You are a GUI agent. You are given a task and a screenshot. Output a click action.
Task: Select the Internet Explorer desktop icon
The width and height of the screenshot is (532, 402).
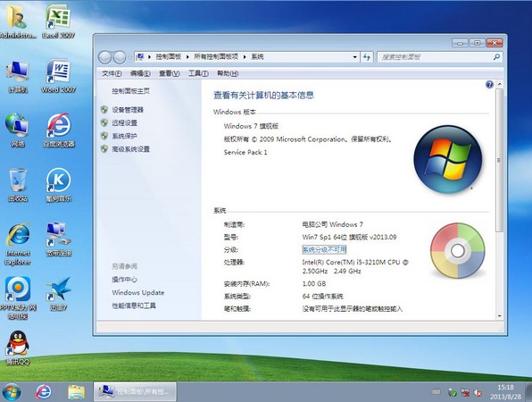(x=18, y=244)
